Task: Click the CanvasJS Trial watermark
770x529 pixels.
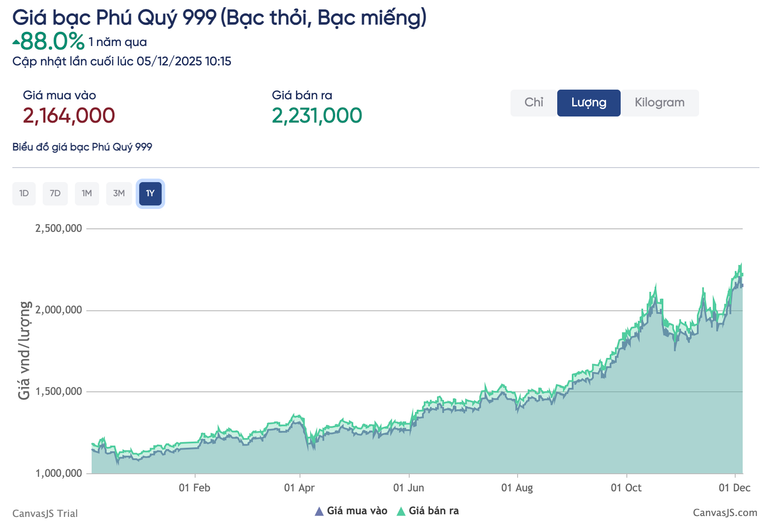Action: coord(45,512)
